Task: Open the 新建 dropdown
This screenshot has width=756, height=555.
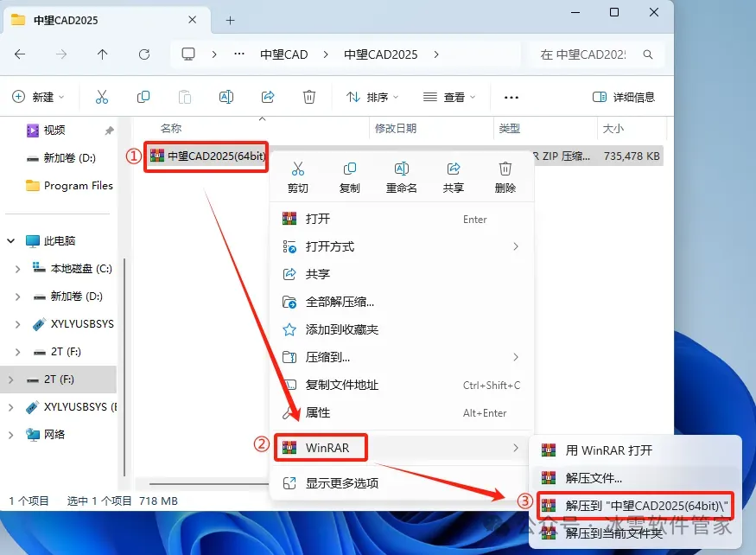Action: pos(38,97)
